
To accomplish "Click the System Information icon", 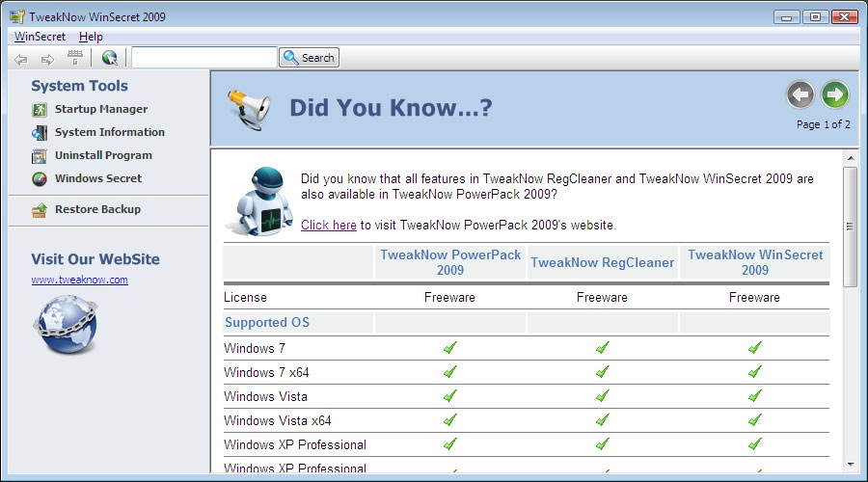I will (40, 133).
